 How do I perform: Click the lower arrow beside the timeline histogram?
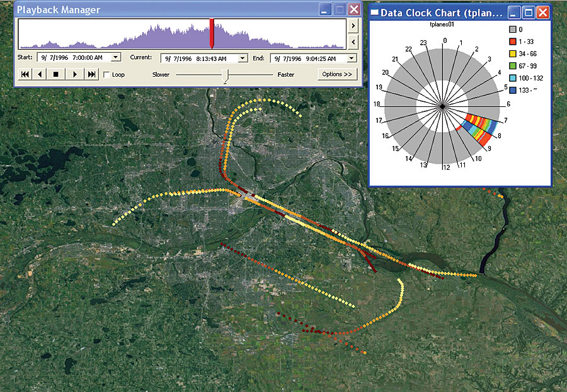coord(353,42)
